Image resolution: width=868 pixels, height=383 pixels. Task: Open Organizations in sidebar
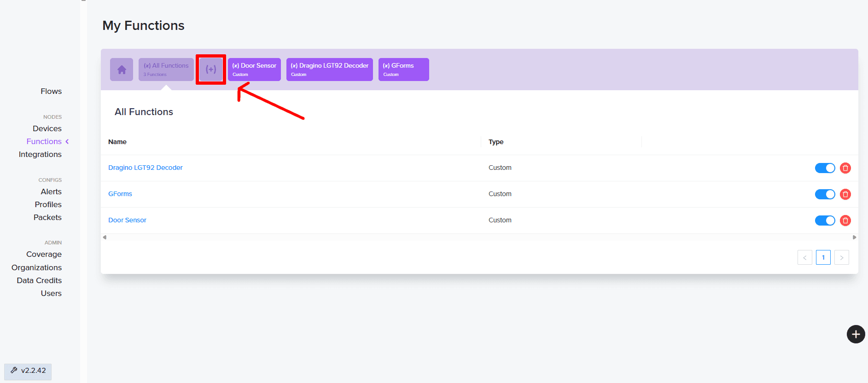[36, 267]
